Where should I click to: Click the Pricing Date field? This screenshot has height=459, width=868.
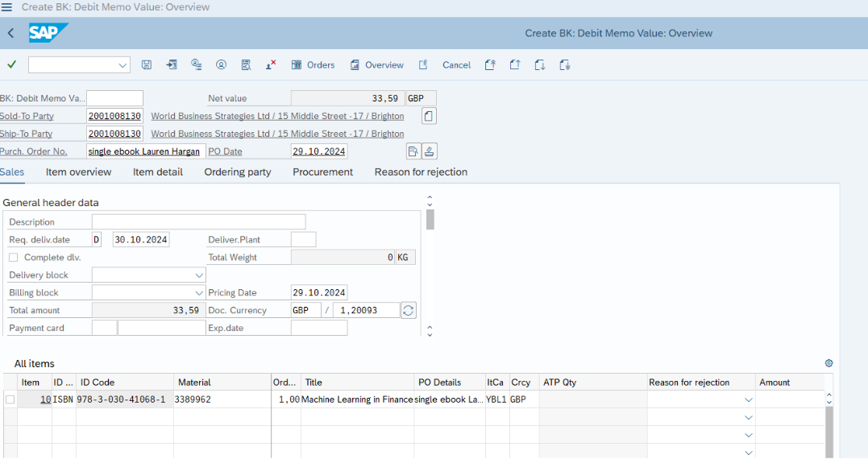[x=319, y=292]
